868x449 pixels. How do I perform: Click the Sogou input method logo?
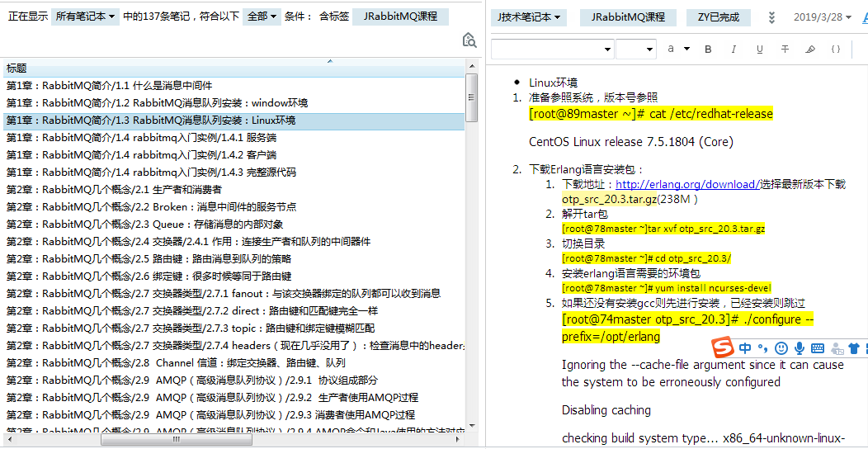[x=722, y=347]
